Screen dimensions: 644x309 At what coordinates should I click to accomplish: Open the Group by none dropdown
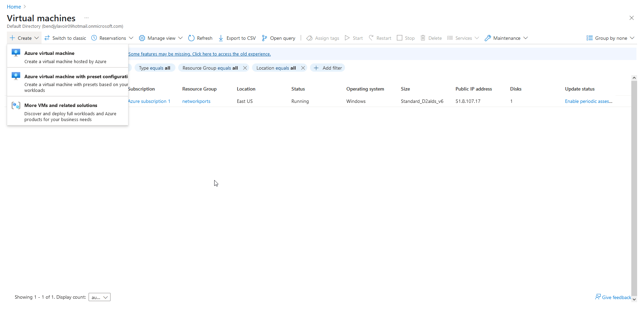point(610,38)
